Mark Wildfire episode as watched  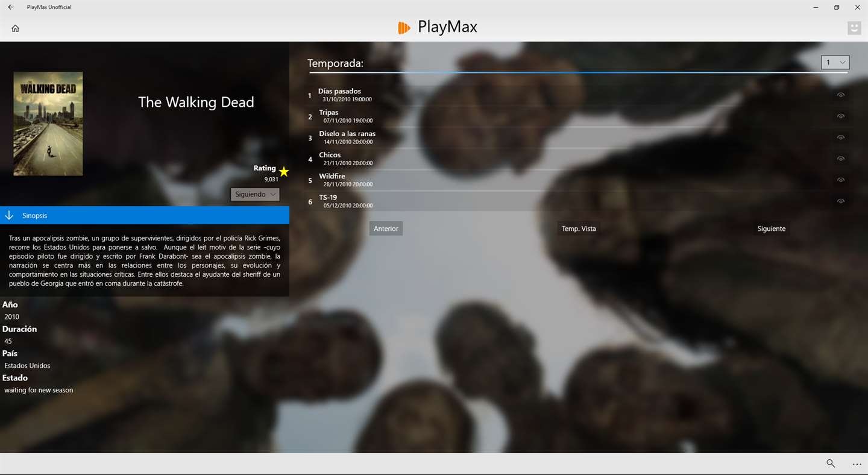[841, 180]
